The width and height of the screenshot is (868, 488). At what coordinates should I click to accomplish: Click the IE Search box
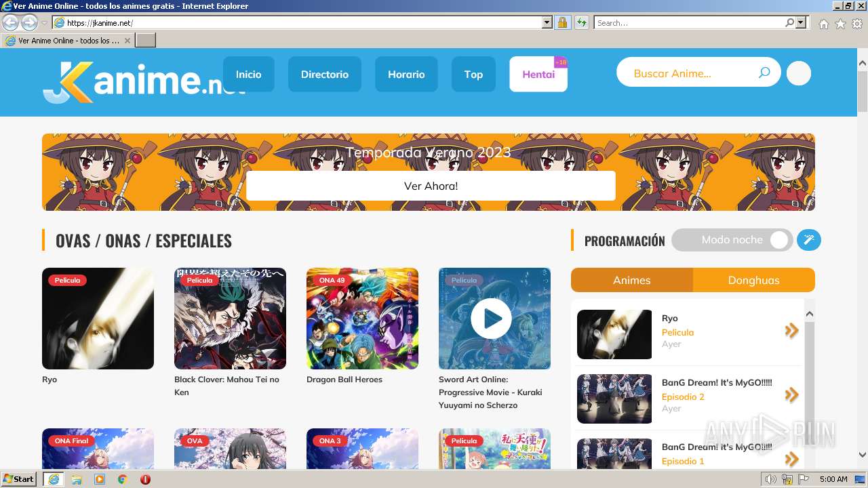[x=690, y=22]
